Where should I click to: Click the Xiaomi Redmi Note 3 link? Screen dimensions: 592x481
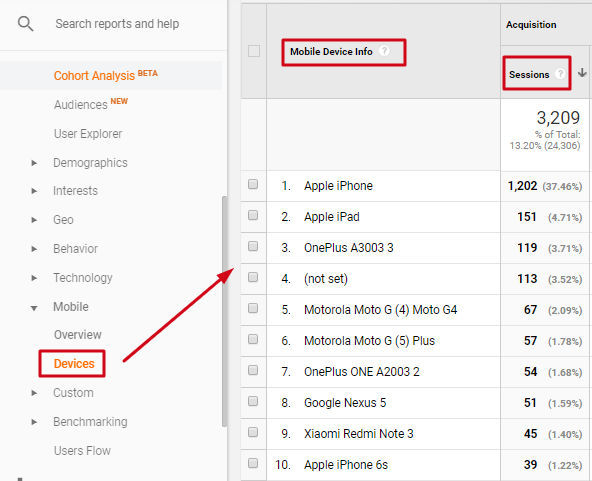(359, 434)
